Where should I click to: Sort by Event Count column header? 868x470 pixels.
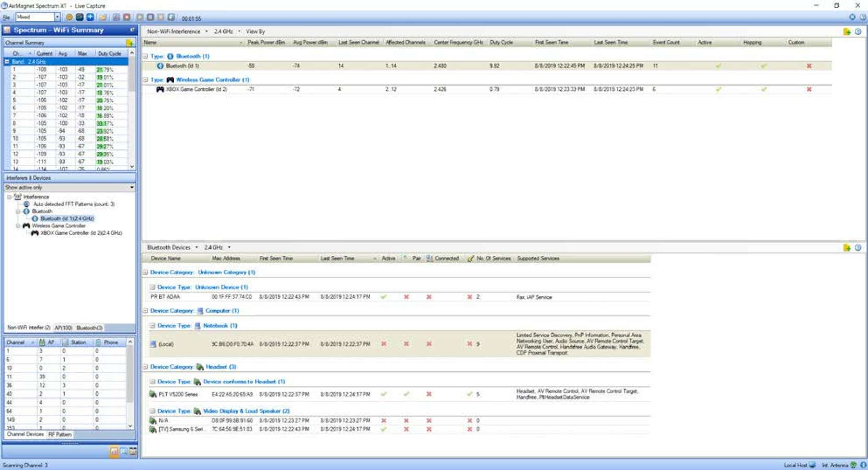(x=666, y=42)
